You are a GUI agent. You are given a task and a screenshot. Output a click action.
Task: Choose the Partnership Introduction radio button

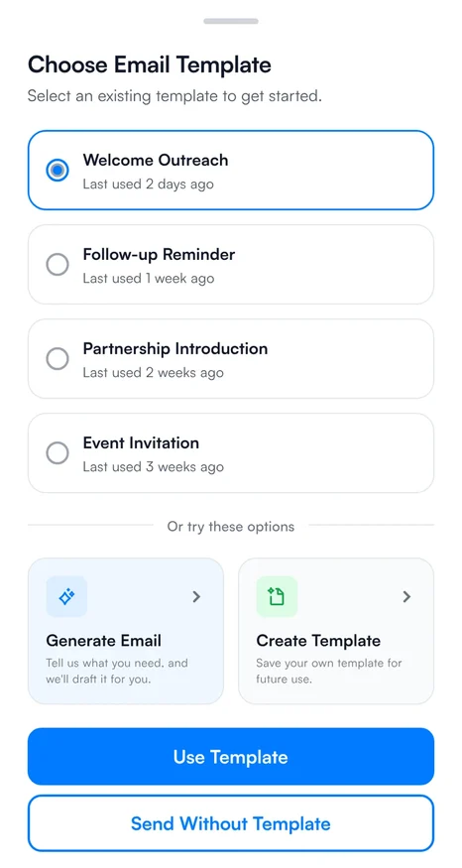point(58,359)
